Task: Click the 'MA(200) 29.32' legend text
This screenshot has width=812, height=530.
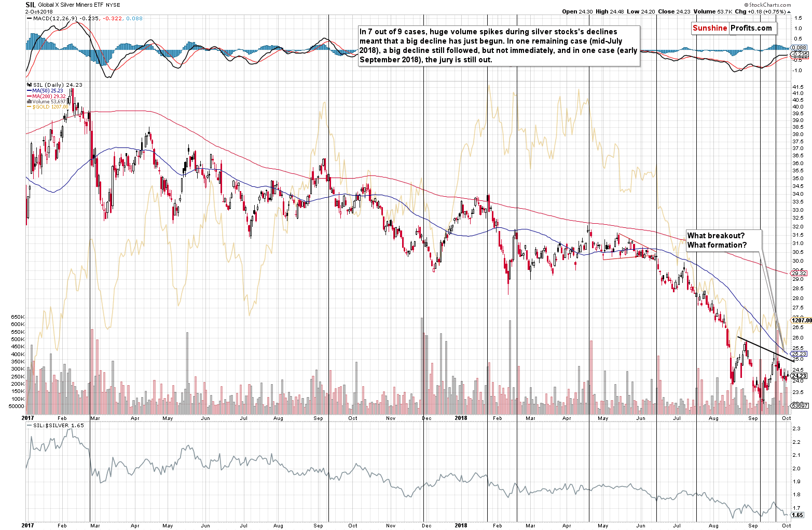Action: pyautogui.click(x=49, y=96)
